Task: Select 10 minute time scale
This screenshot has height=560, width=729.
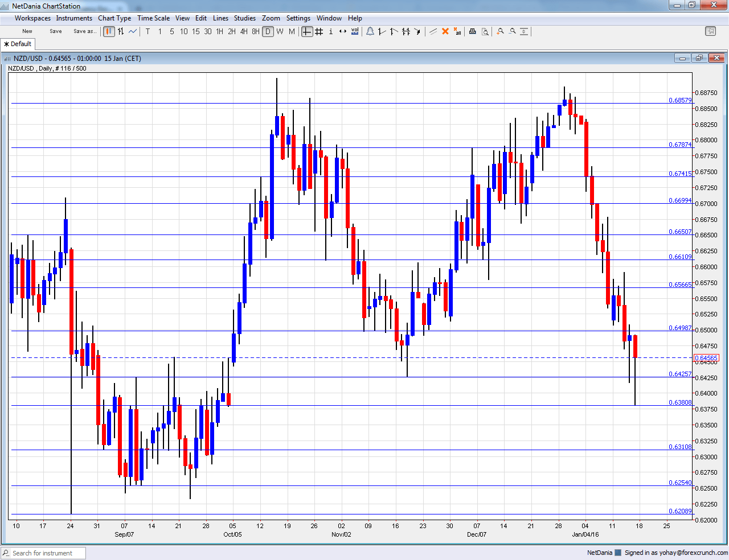Action: (x=183, y=31)
